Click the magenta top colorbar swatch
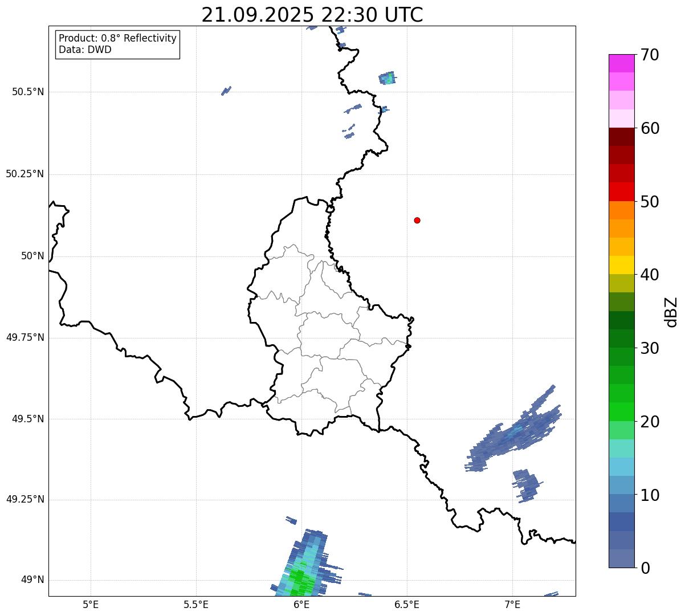Screen dimensions: 685x616 [621, 63]
